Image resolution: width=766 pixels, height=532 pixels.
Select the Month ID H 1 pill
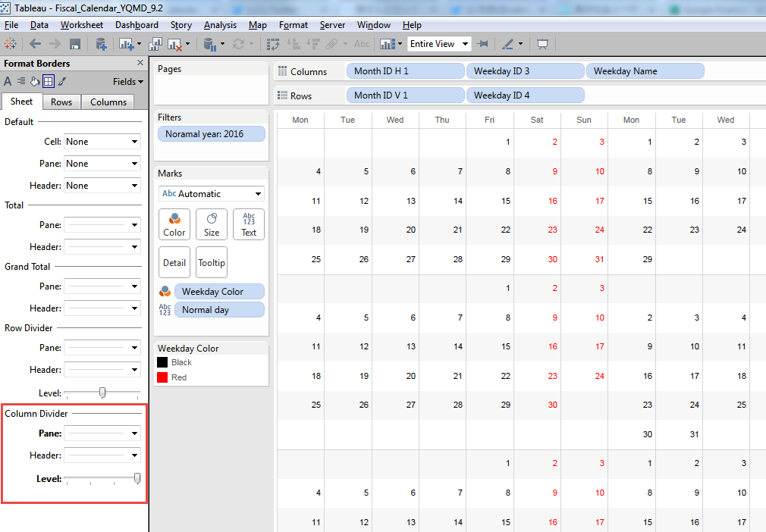point(406,71)
